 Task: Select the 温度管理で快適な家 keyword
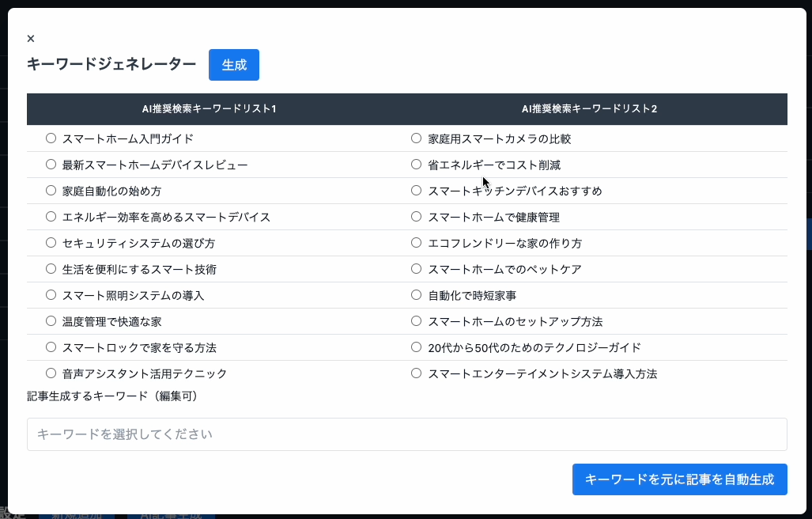click(51, 320)
